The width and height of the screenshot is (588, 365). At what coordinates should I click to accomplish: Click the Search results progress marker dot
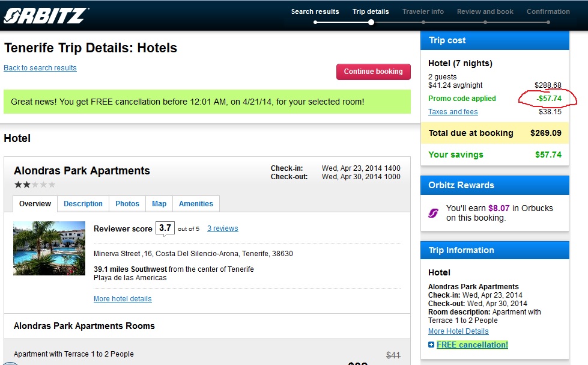[315, 22]
